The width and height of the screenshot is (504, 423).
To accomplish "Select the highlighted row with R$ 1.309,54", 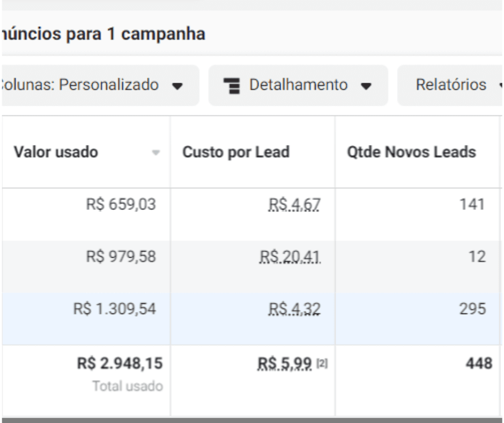I will (251, 319).
